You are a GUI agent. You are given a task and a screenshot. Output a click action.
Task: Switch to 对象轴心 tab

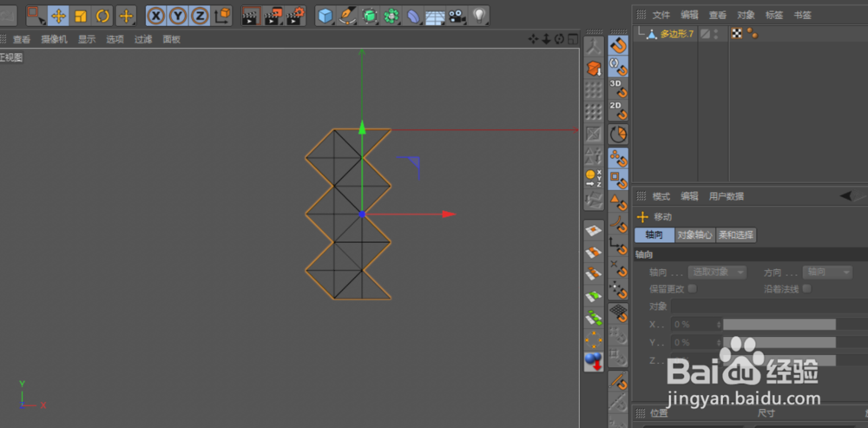695,234
